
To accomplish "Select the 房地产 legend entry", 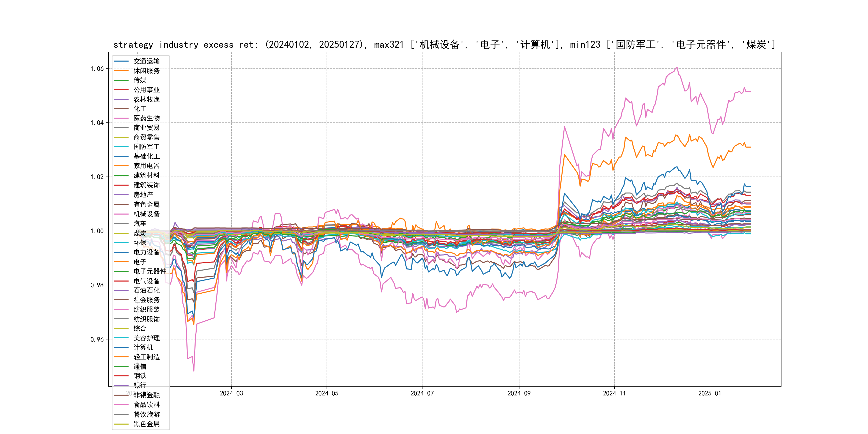I will pyautogui.click(x=143, y=195).
